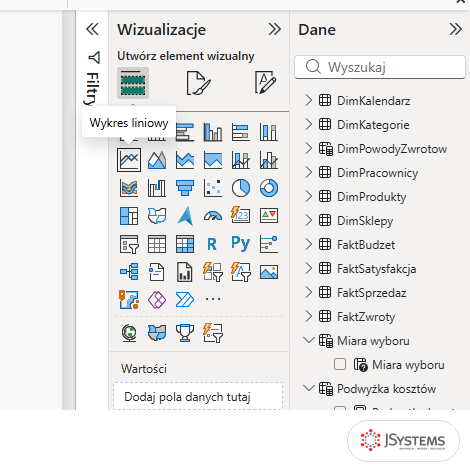Expand the DimProdukty table
The height and width of the screenshot is (472, 470).
click(309, 196)
